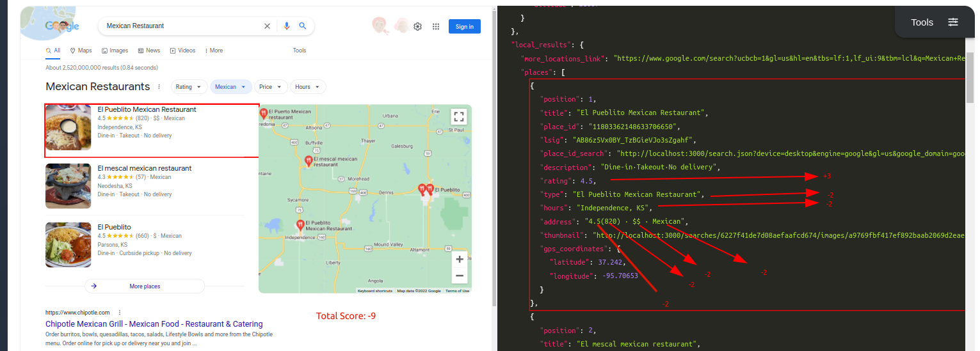Click El Pueblito Mexican Restaurant pin near Independence
Screen dimensions: 980x351
[300, 225]
